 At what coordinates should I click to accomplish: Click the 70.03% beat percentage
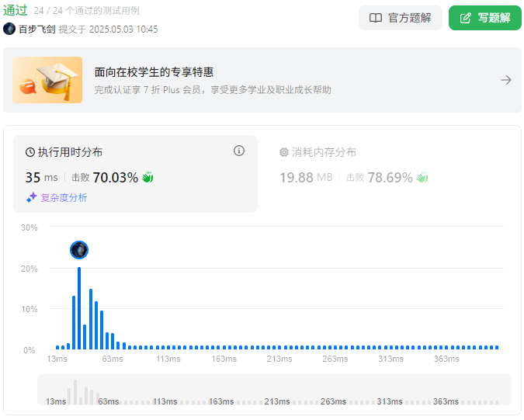[116, 178]
